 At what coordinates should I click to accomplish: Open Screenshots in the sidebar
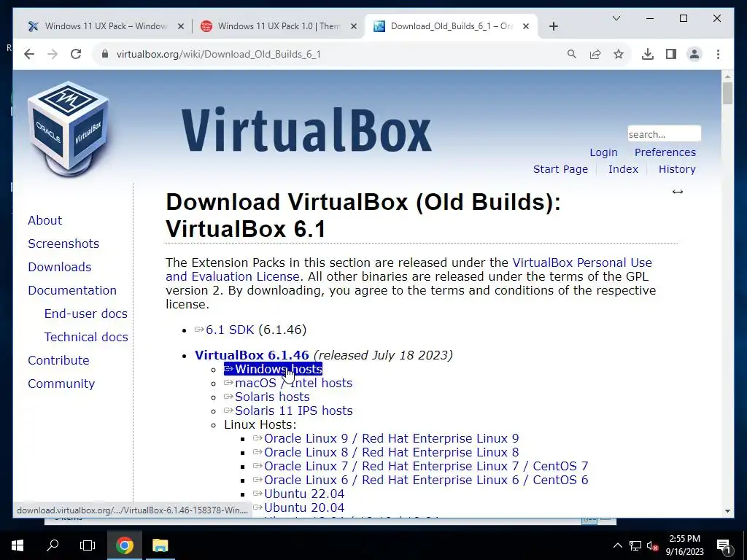click(x=63, y=244)
